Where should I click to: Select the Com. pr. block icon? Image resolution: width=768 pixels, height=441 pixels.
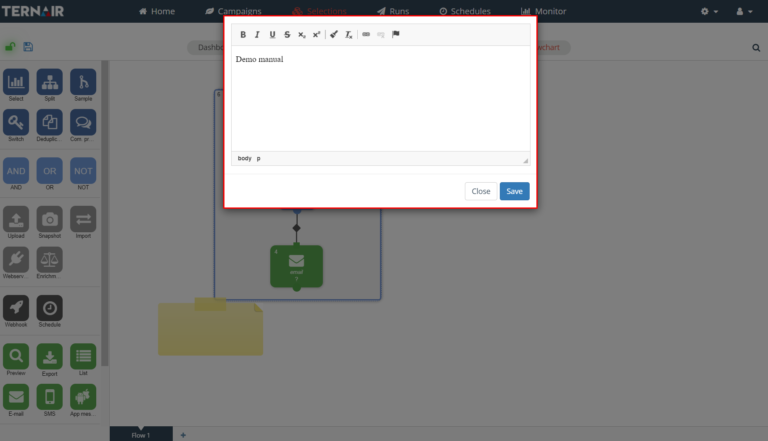coord(83,122)
